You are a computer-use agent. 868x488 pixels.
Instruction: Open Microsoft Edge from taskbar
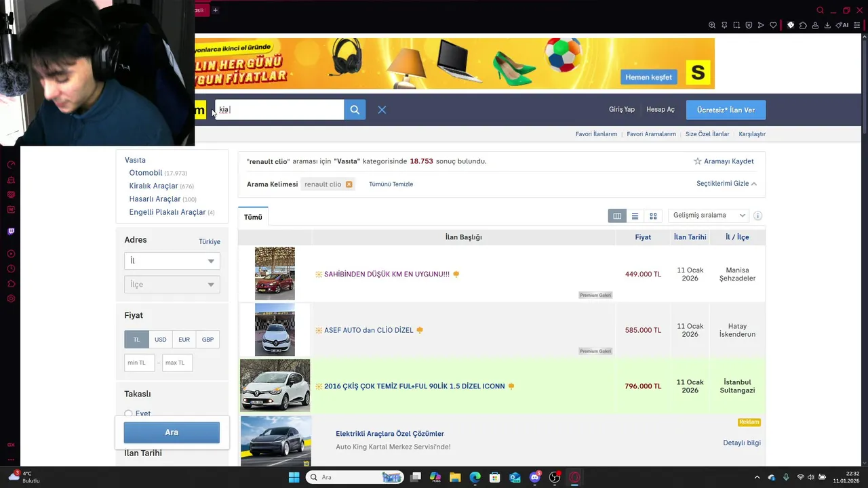475,477
